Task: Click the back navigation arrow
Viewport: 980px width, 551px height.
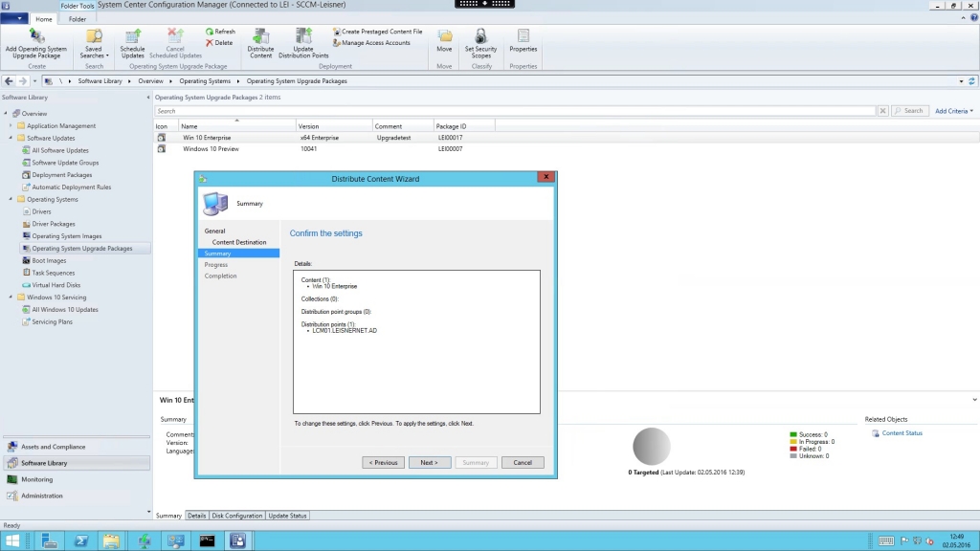Action: [9, 80]
